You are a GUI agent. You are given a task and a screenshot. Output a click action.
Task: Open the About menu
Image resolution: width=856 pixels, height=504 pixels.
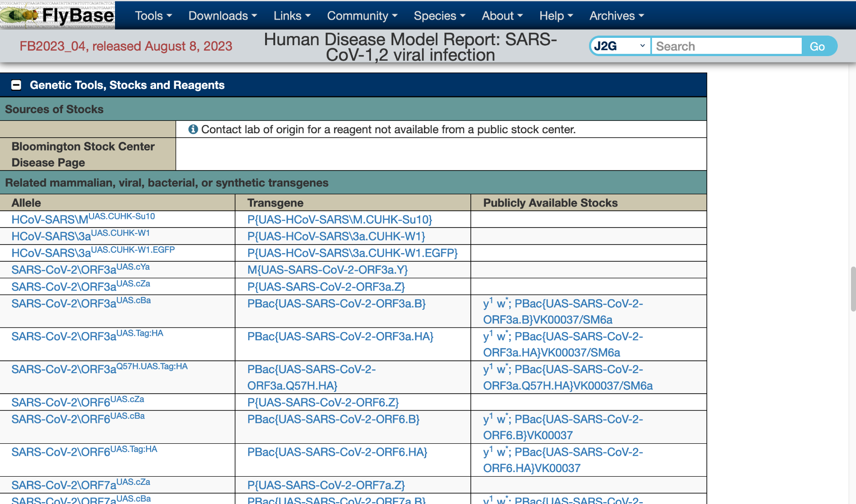click(x=502, y=16)
